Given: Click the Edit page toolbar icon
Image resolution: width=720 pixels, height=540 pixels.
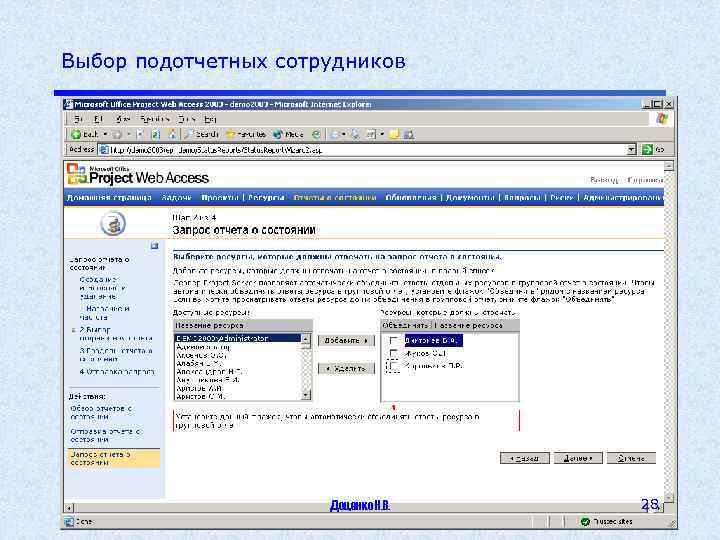Looking at the screenshot, I should pos(371,134).
